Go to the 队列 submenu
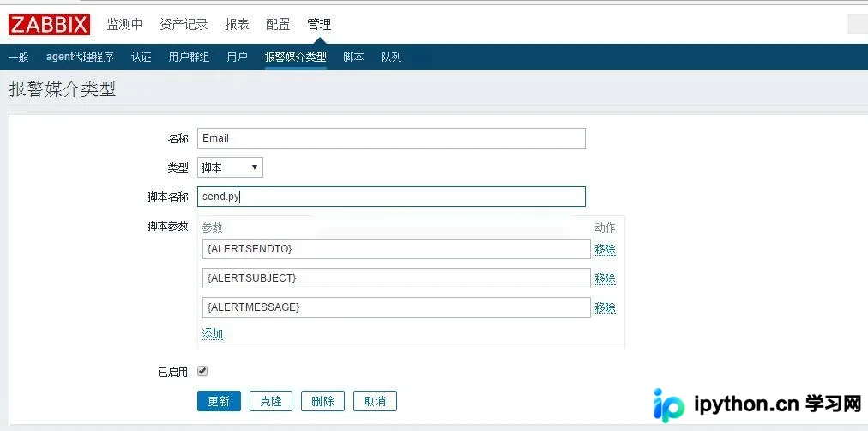The height and width of the screenshot is (431, 868). (x=391, y=57)
